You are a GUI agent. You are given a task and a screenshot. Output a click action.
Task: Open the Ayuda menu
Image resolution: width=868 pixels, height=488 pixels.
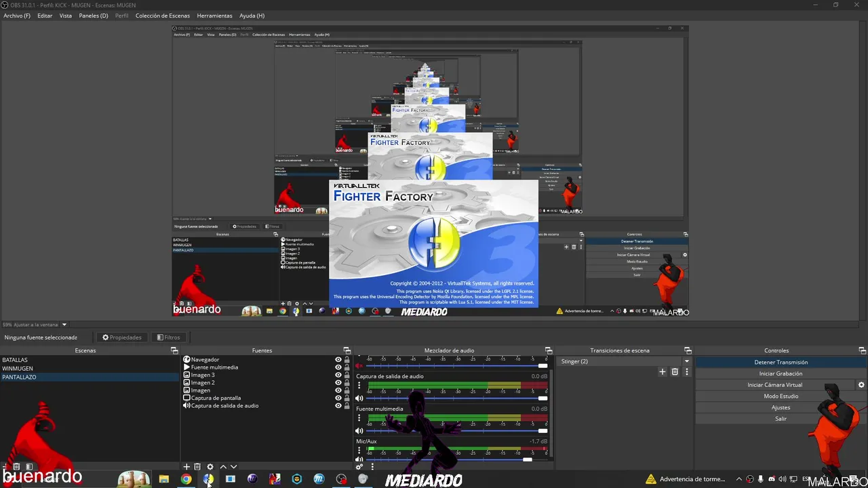(x=252, y=16)
